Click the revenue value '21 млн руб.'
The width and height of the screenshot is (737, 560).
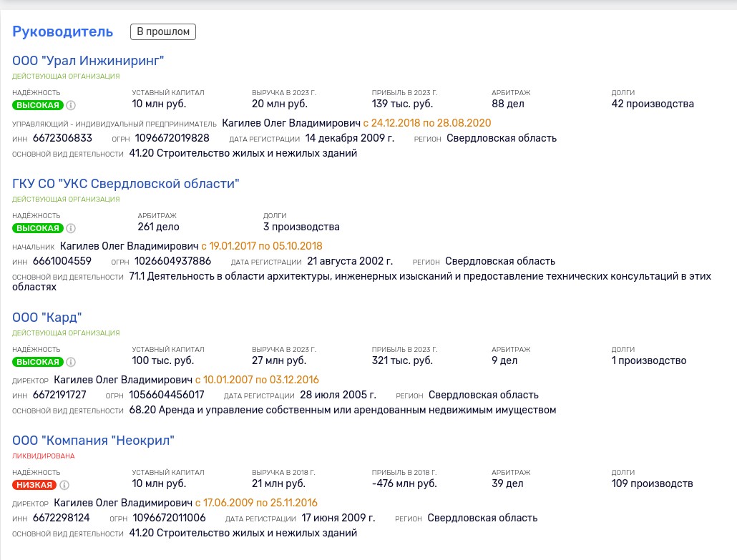[x=279, y=483]
